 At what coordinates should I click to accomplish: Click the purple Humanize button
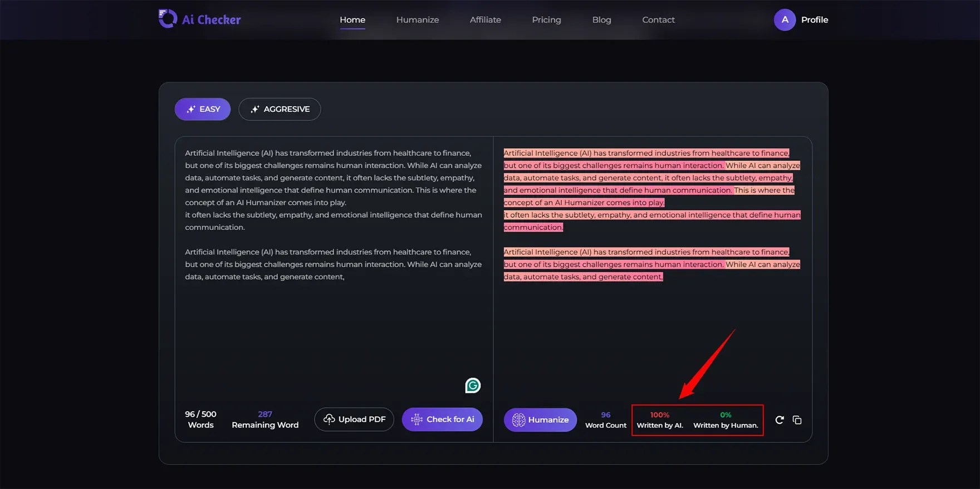pos(540,420)
